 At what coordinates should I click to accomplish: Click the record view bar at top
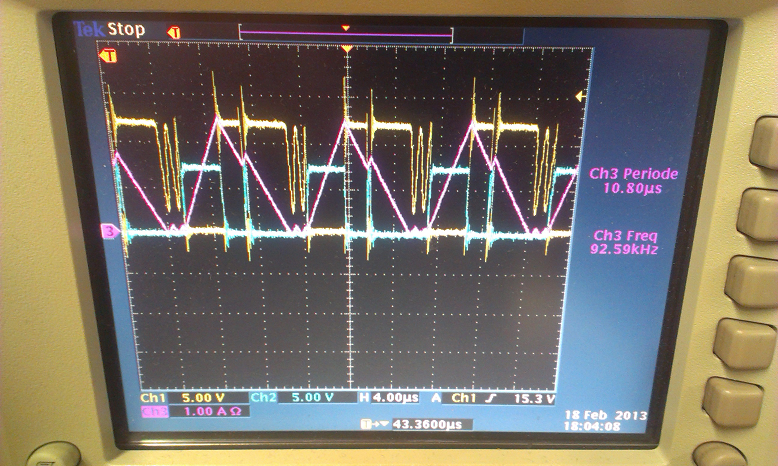coord(346,33)
